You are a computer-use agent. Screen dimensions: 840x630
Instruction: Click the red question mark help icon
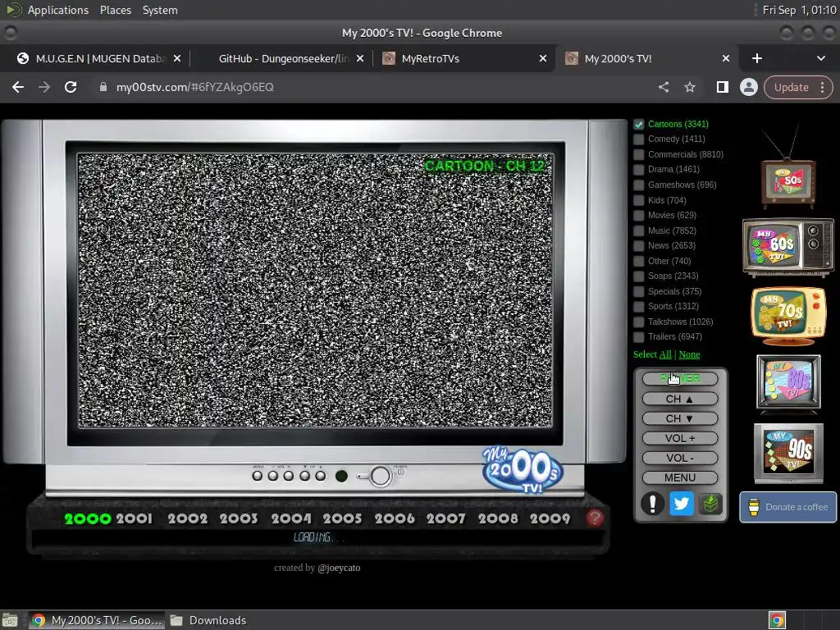click(594, 518)
